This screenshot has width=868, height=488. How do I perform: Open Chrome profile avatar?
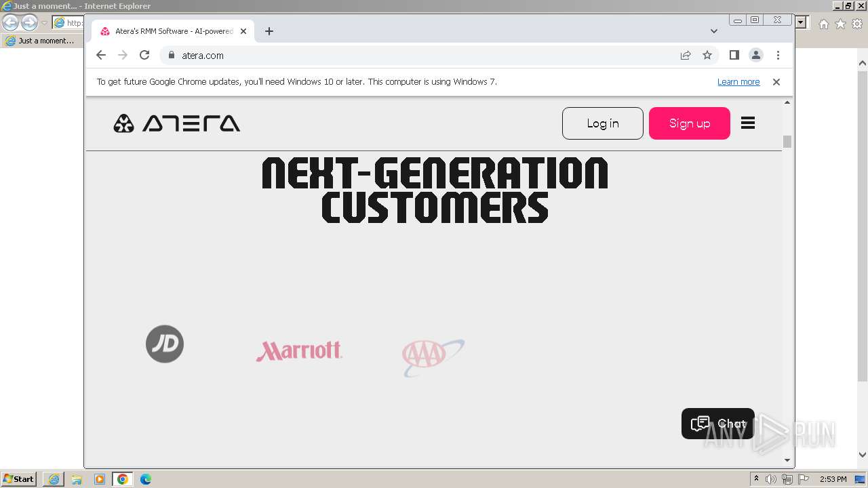coord(756,56)
